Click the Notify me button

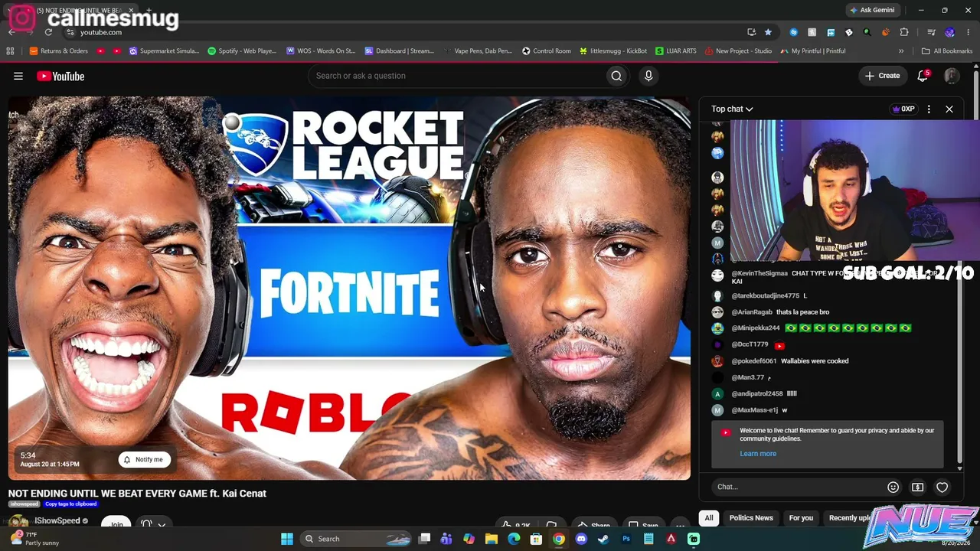tap(144, 459)
